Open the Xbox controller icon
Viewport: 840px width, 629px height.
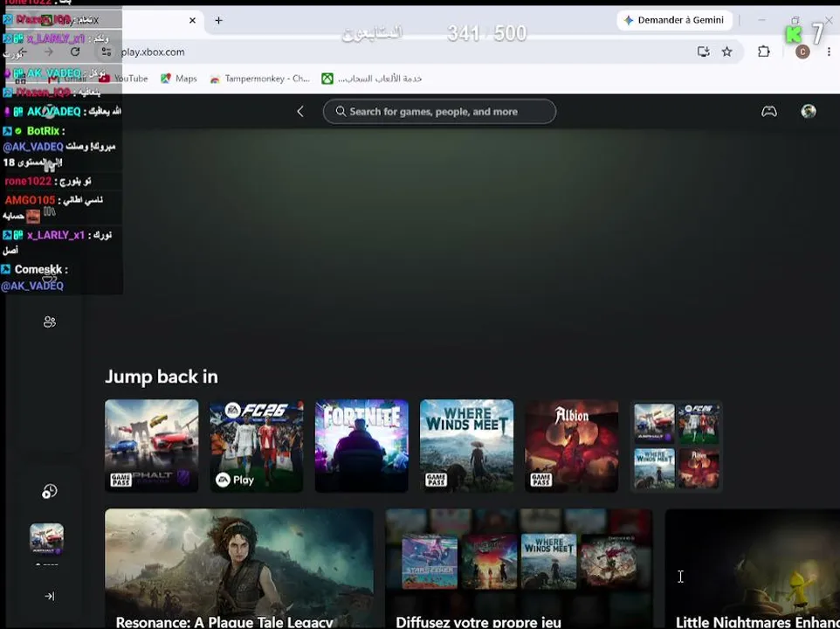pyautogui.click(x=769, y=112)
